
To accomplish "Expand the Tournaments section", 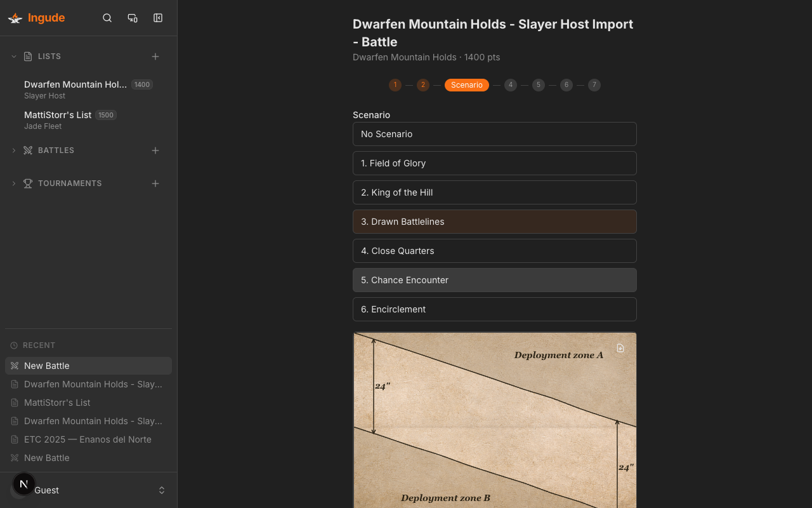I will pyautogui.click(x=14, y=184).
